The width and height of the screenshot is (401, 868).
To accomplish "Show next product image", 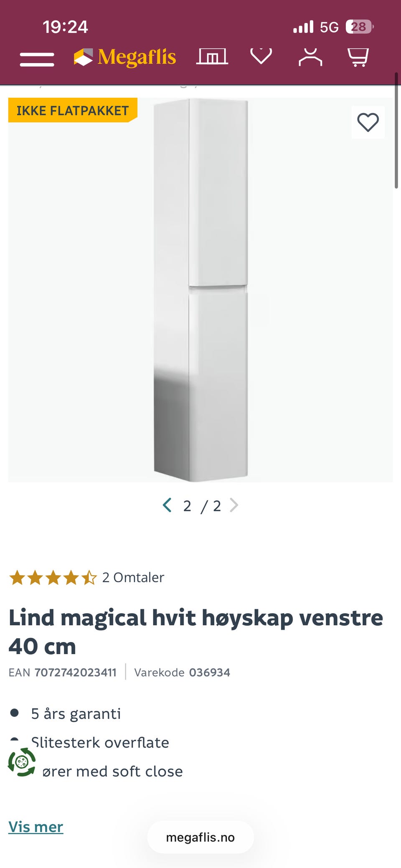I will point(234,505).
